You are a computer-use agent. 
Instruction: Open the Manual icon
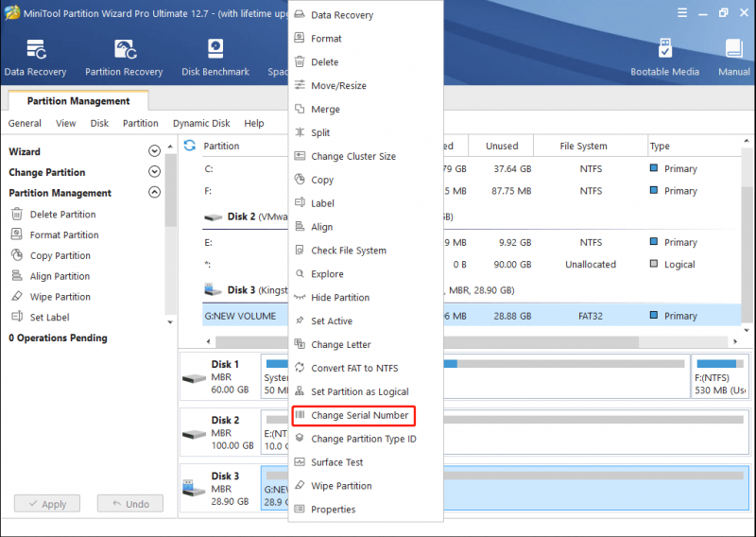point(734,58)
